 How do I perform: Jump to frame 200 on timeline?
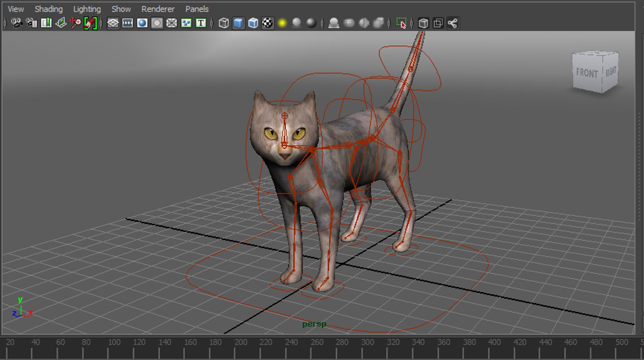[241, 342]
